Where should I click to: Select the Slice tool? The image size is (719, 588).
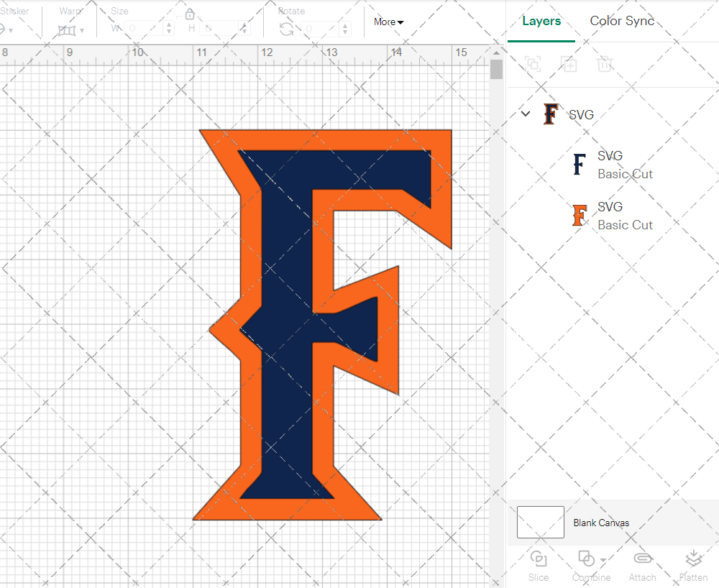538,565
